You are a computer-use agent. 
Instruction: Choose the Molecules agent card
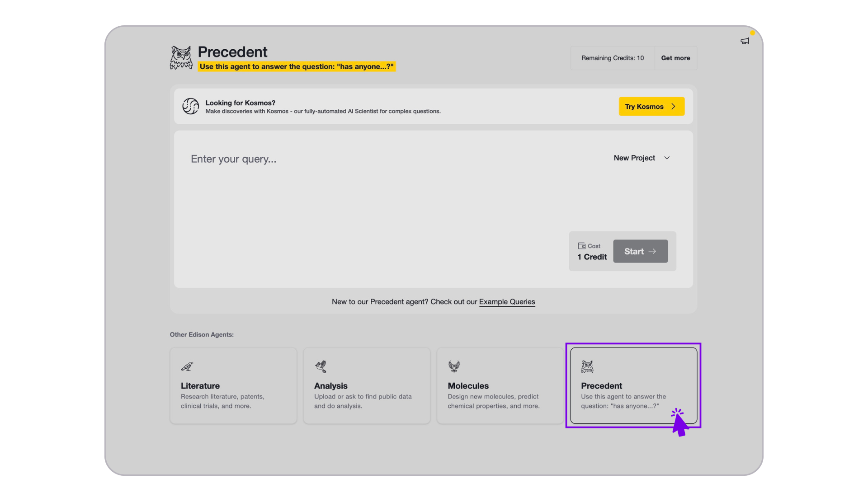coord(500,386)
